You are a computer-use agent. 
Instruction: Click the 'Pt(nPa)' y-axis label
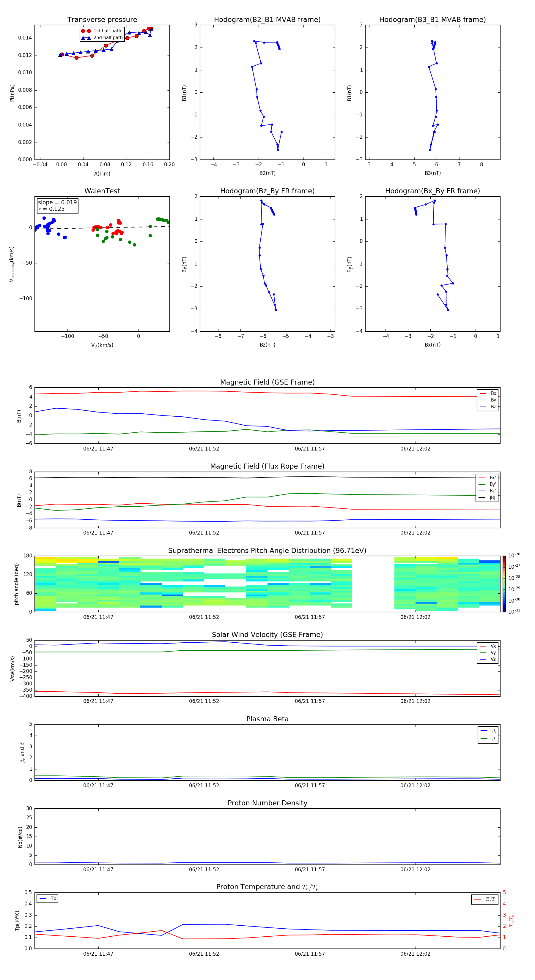tap(12, 93)
